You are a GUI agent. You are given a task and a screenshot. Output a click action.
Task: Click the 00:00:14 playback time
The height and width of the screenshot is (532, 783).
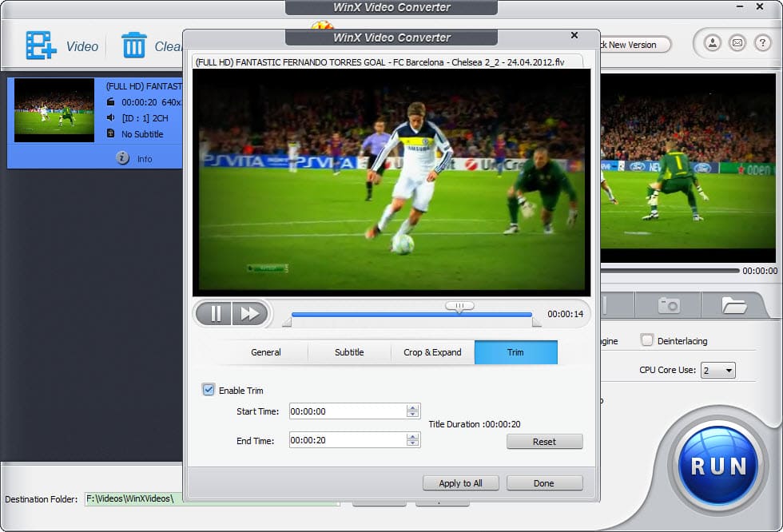point(566,314)
